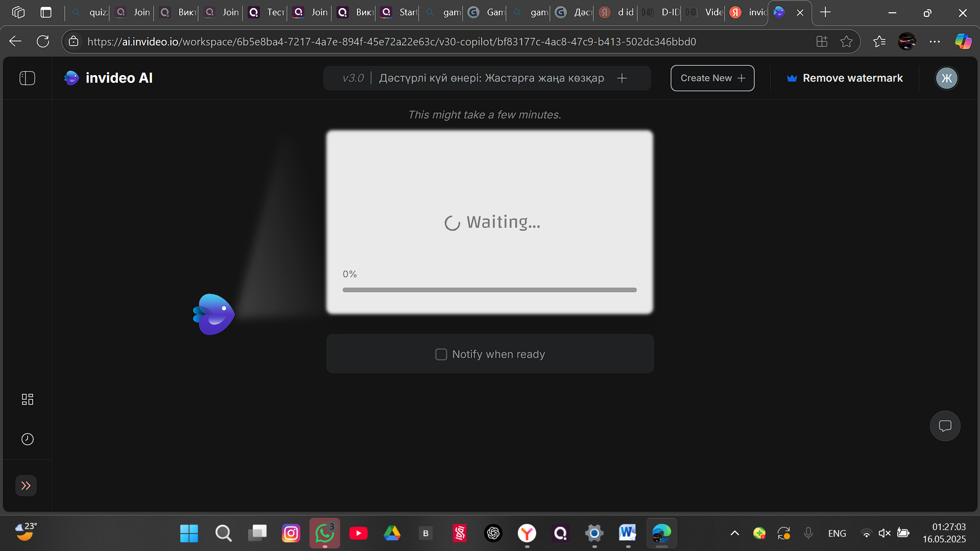
Task: Open Copilot icon in Edge toolbar
Action: (x=963, y=41)
